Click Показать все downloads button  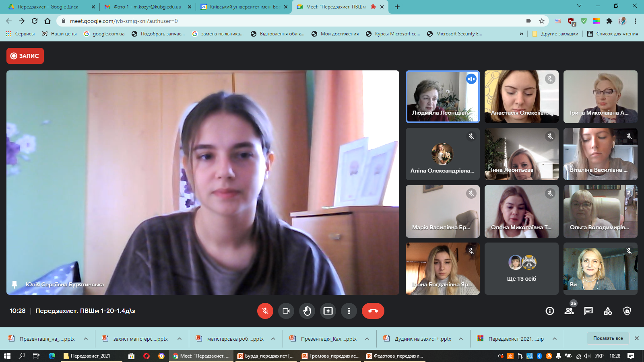[x=608, y=338]
